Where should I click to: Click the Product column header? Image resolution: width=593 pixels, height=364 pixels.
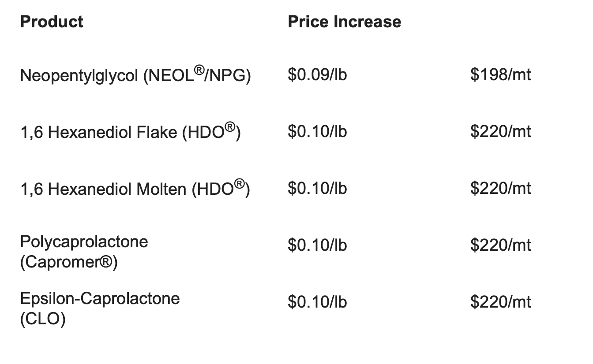pos(52,22)
